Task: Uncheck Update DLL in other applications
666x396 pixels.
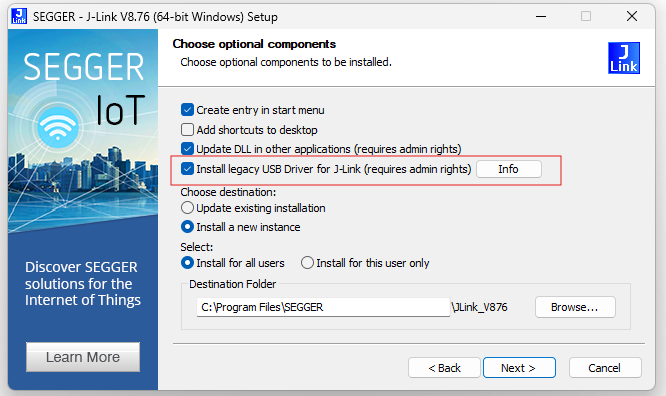Action: (x=187, y=149)
